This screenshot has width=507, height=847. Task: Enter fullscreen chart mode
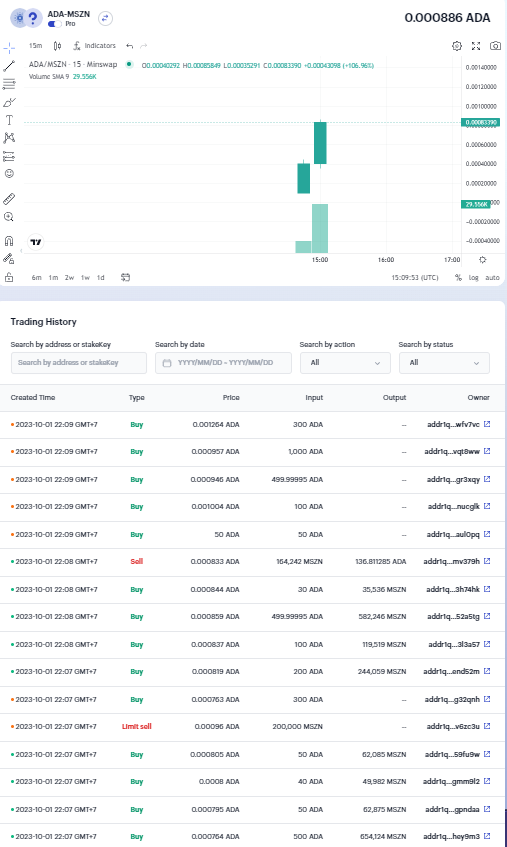(476, 46)
